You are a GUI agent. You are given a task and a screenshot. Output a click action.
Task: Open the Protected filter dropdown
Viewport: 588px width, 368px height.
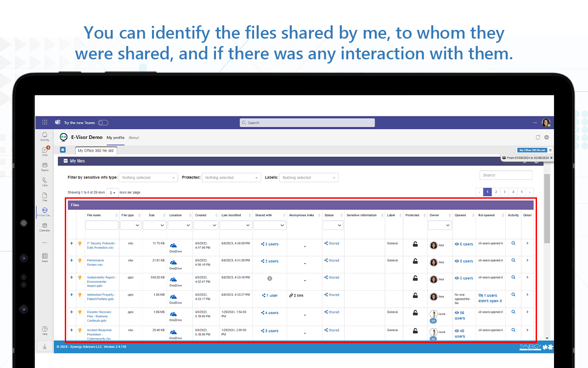pos(231,178)
